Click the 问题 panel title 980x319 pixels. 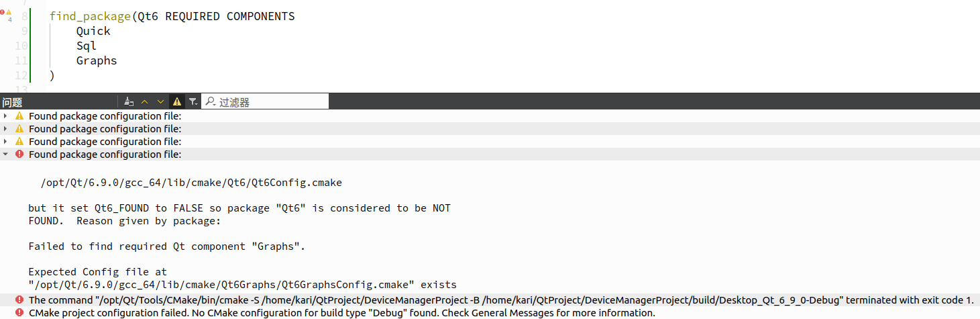click(12, 102)
